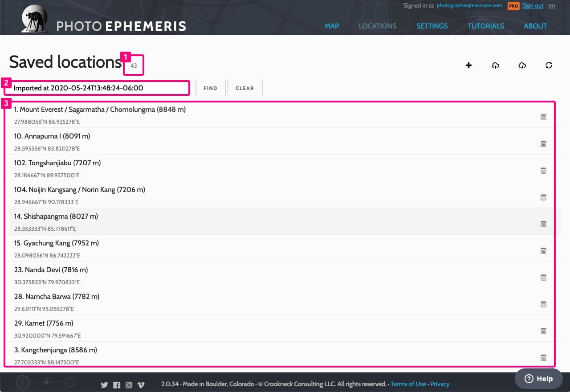
Task: Open details icon for Annapurna I row
Action: click(x=543, y=144)
